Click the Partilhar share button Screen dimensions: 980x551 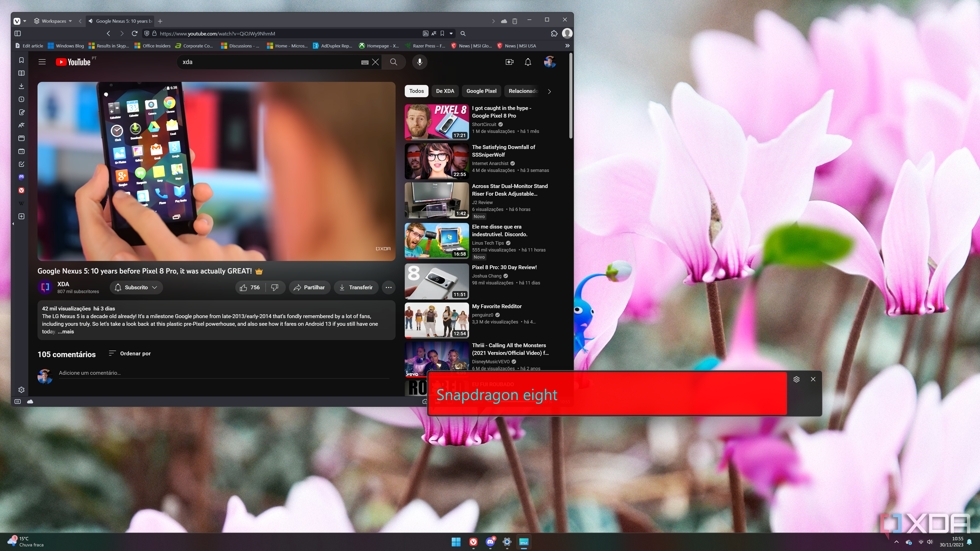309,287
